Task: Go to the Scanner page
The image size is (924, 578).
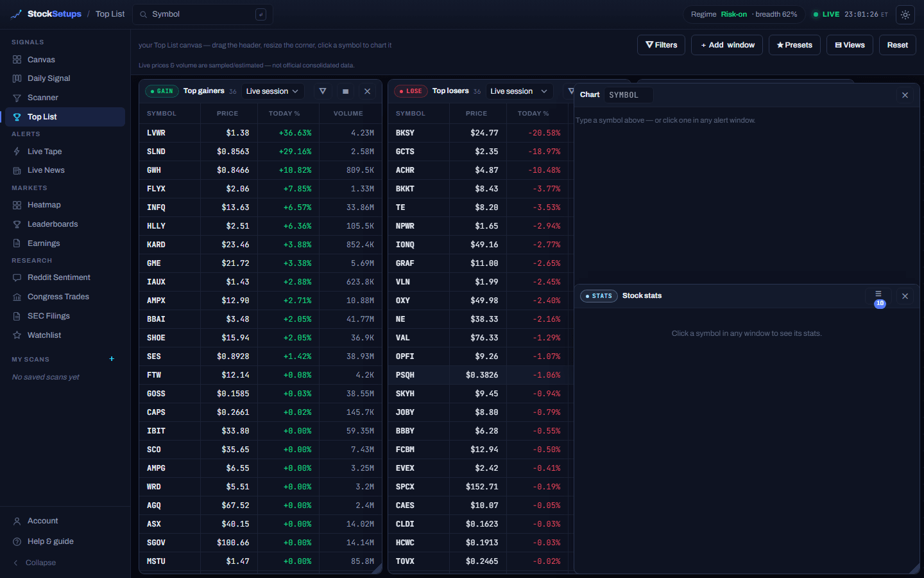Action: coord(65,98)
